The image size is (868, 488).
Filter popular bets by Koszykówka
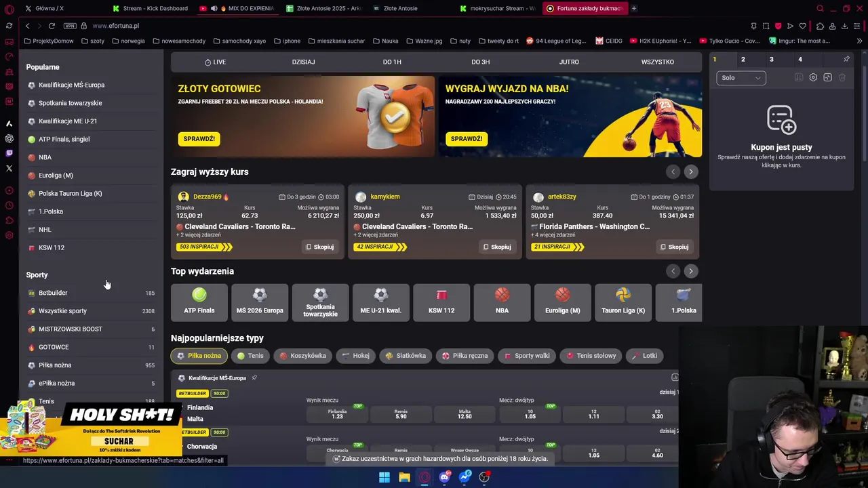click(x=302, y=355)
